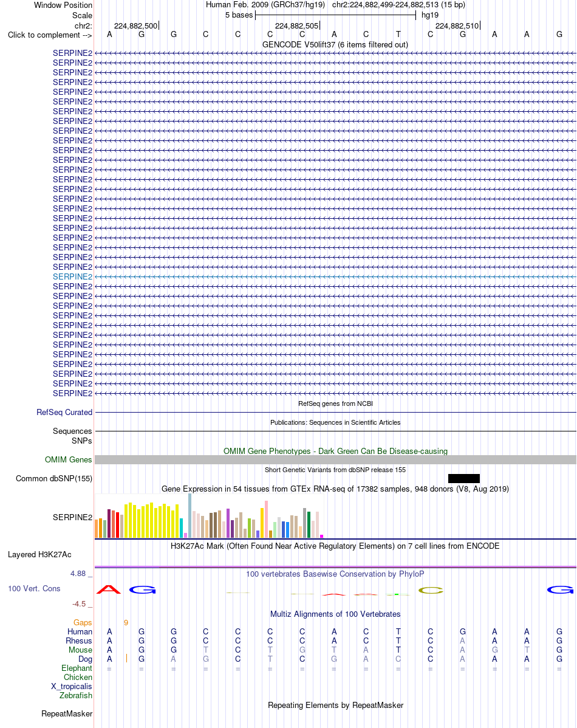577x728 pixels.
Task: Open the GTEx Gene Expression track title
Action: coord(335,489)
